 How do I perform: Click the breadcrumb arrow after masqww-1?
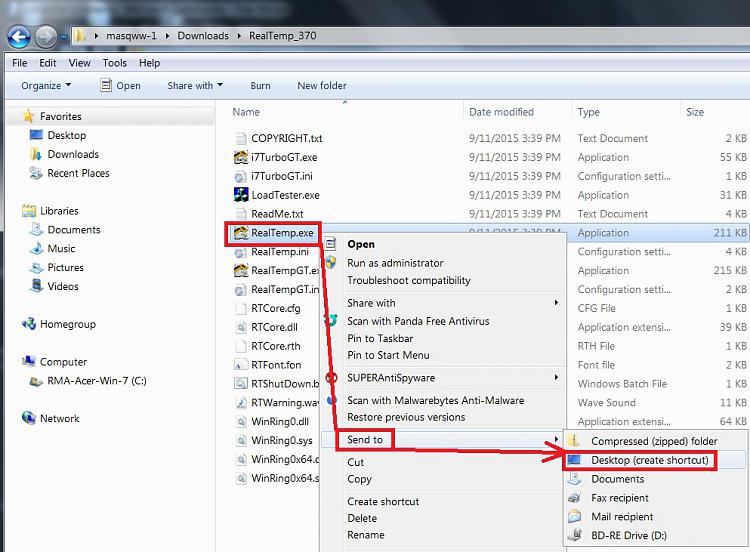point(167,36)
